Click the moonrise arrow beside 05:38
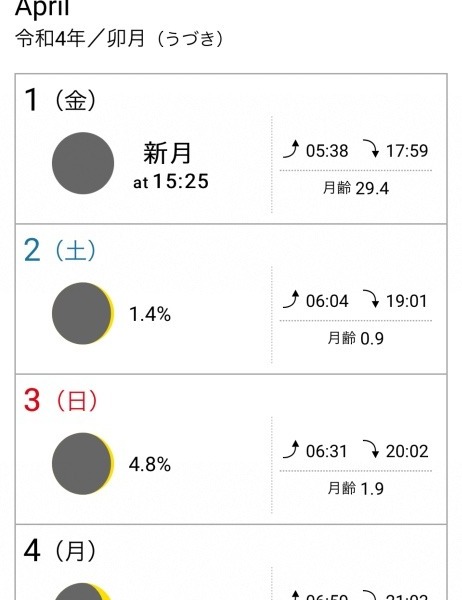This screenshot has width=462, height=600. click(x=291, y=149)
